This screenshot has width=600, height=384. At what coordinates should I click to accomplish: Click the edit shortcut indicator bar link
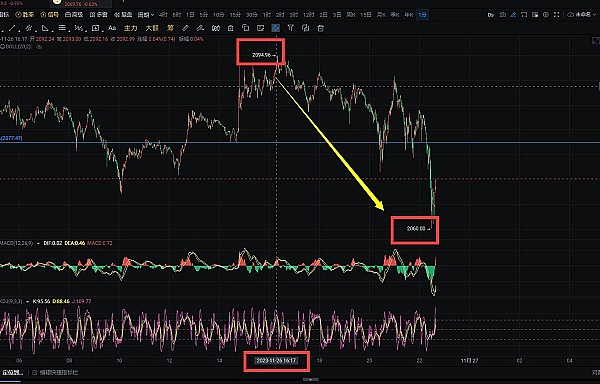56,372
